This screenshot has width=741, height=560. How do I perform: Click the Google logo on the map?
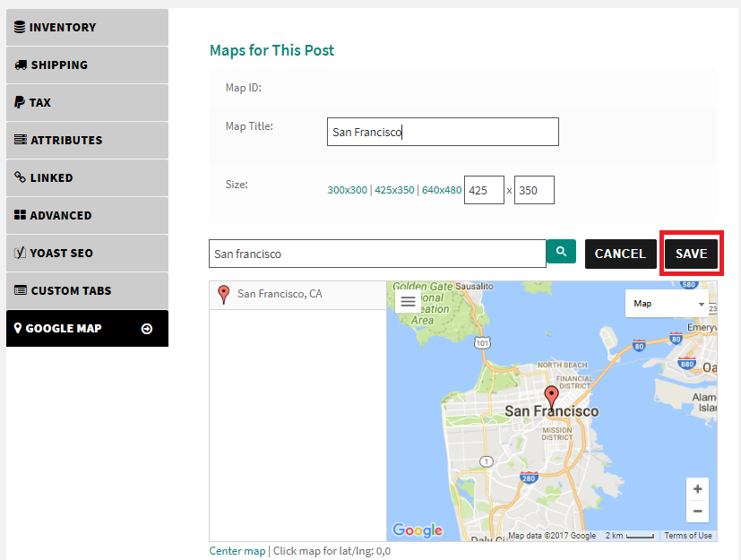pyautogui.click(x=418, y=530)
